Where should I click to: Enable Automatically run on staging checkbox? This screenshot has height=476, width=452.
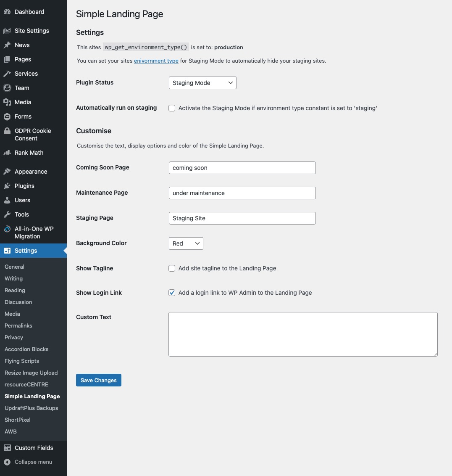(172, 108)
